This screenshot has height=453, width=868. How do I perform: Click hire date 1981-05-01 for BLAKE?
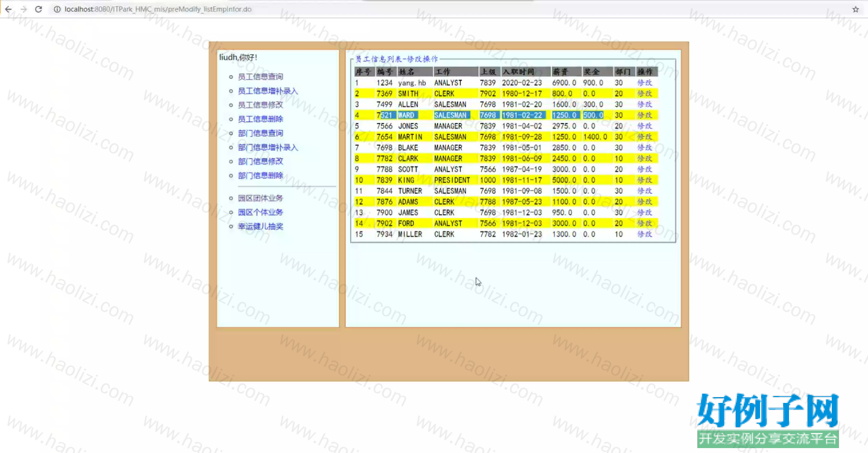[522, 148]
